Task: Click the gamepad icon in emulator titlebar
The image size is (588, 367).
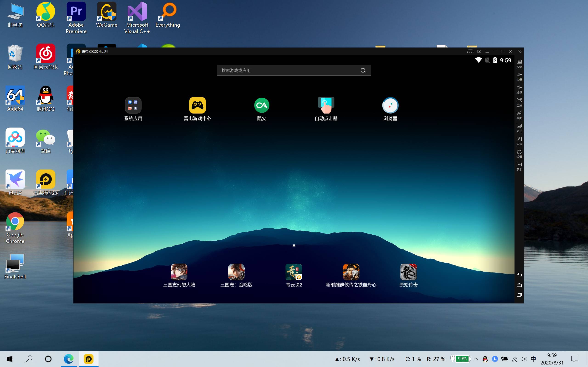Action: point(470,51)
